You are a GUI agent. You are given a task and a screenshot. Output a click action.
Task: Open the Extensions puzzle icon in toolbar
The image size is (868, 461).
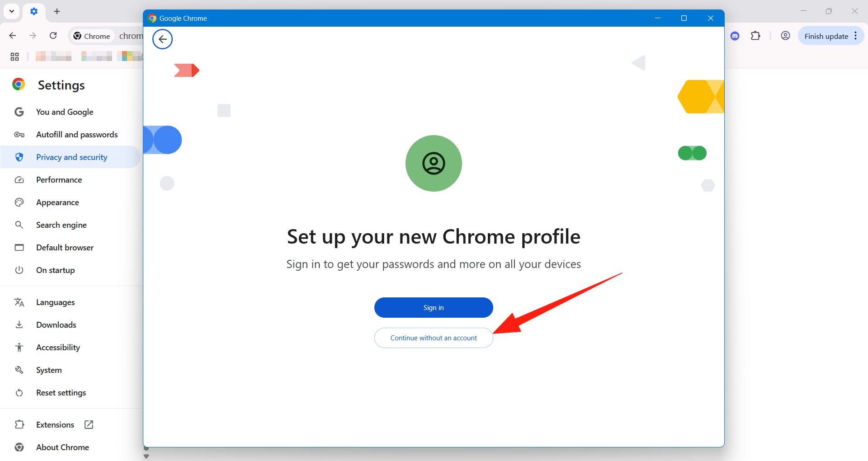pyautogui.click(x=755, y=36)
